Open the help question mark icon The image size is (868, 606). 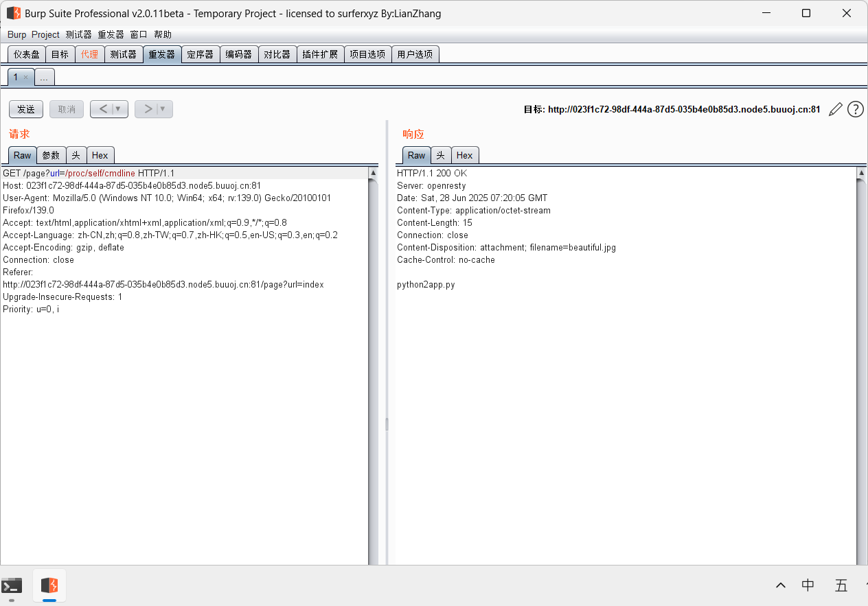pos(856,109)
